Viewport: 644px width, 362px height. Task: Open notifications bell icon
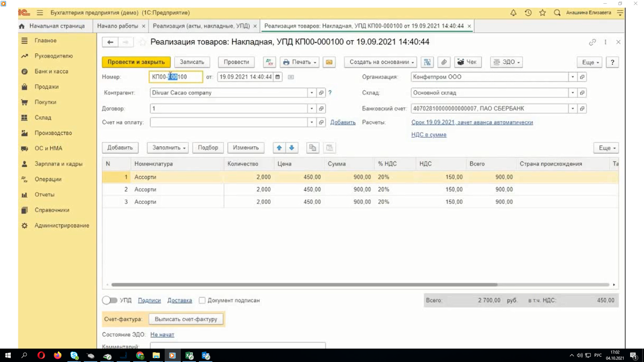tap(514, 12)
